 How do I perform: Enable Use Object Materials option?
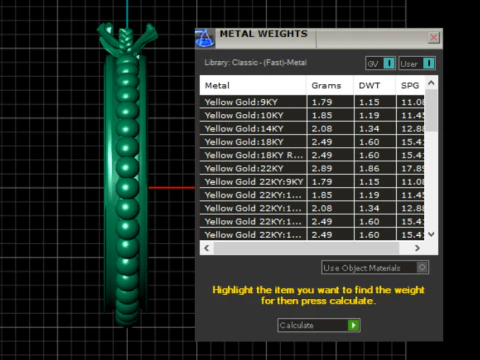pos(375,268)
